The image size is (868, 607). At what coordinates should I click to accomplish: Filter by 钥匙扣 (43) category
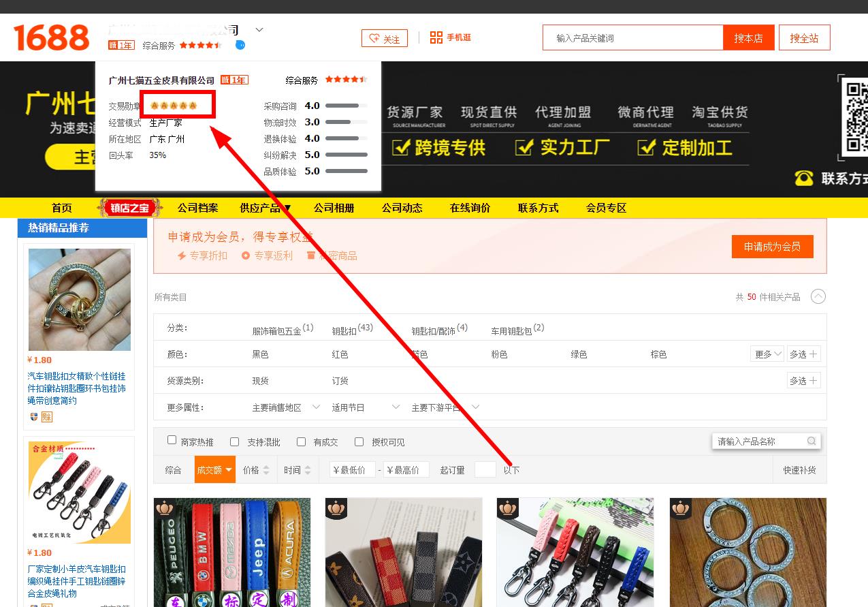tap(353, 330)
